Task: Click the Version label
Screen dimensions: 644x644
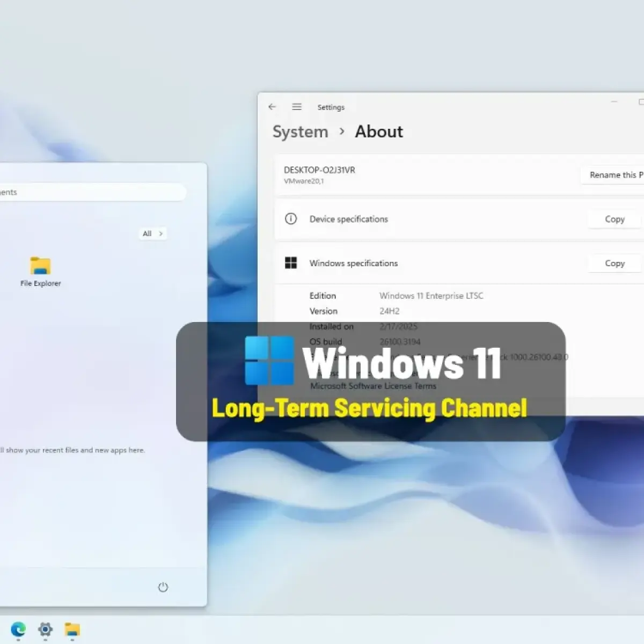Action: [x=323, y=311]
